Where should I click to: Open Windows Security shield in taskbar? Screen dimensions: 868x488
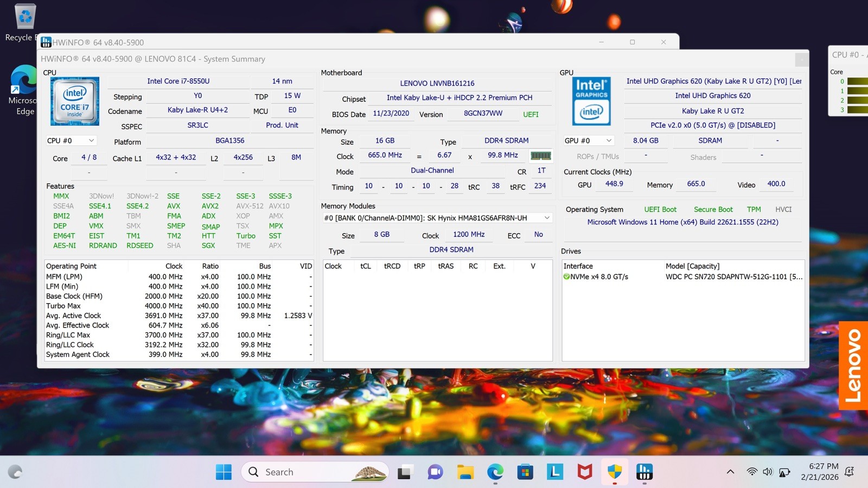point(615,472)
